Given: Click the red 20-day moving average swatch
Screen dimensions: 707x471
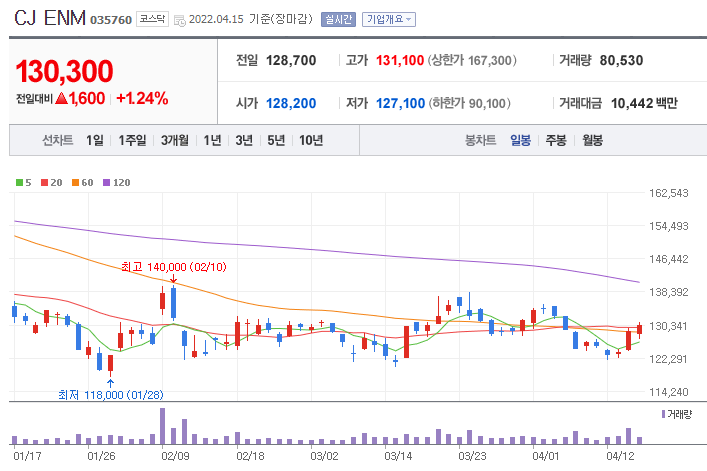Looking at the screenshot, I should (x=44, y=183).
